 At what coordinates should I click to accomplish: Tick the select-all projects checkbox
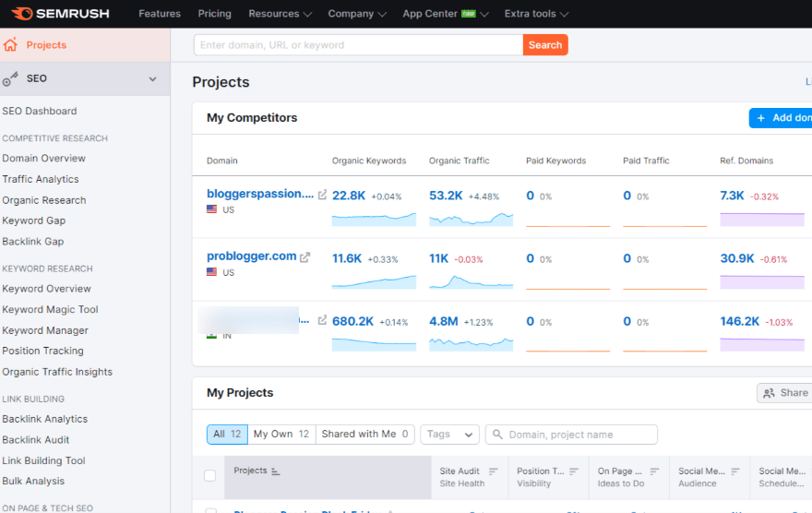point(209,475)
